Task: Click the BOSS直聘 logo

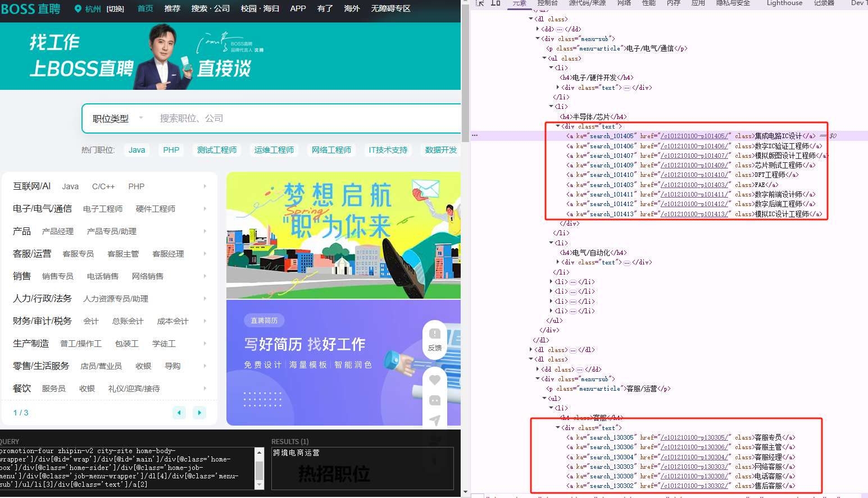Action: pos(30,9)
